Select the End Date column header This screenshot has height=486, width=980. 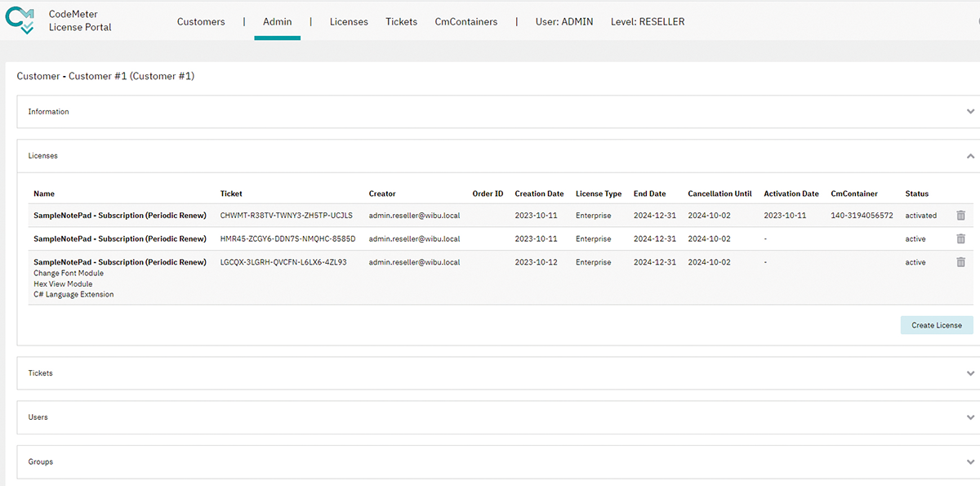point(650,194)
